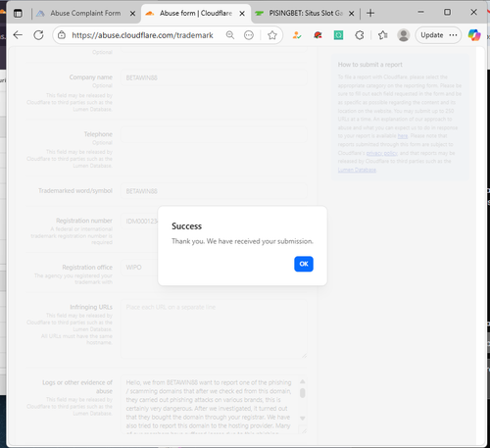Click the 'How to submit a report' heading
Image resolution: width=490 pixels, height=448 pixels.
(369, 65)
